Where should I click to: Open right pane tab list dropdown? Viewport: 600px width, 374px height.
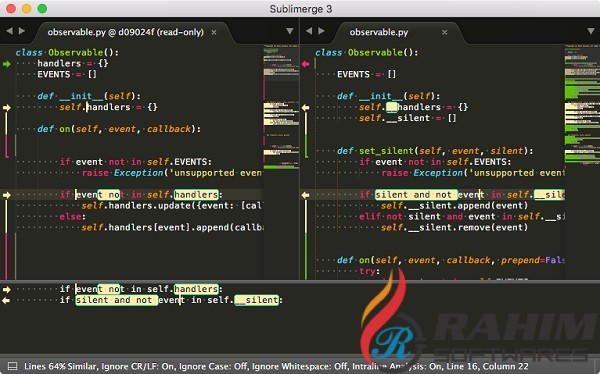591,31
